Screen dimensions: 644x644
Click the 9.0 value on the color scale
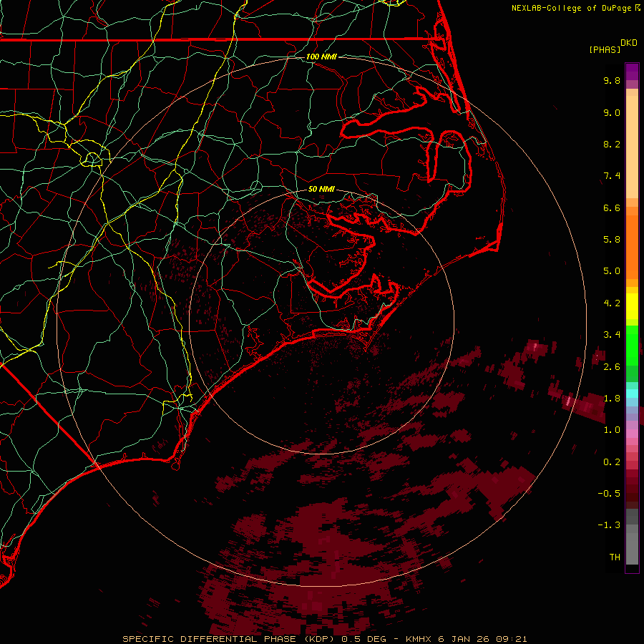612,112
